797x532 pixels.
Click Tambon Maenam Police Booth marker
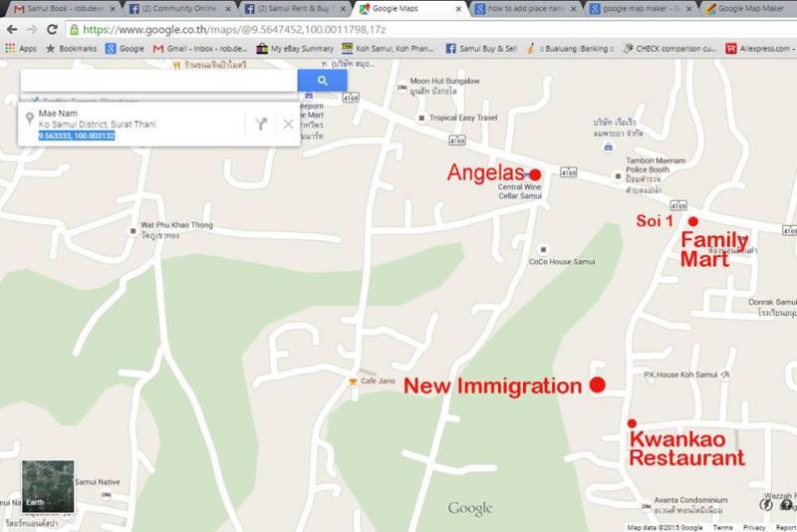(618, 176)
